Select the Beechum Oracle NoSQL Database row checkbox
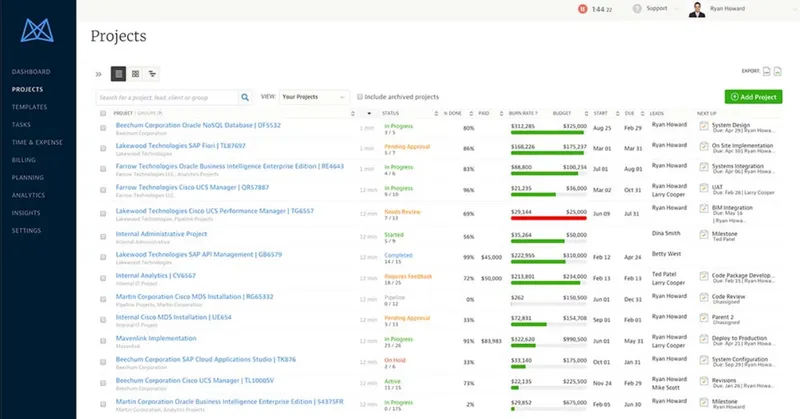Image resolution: width=800 pixels, height=419 pixels. 103,128
